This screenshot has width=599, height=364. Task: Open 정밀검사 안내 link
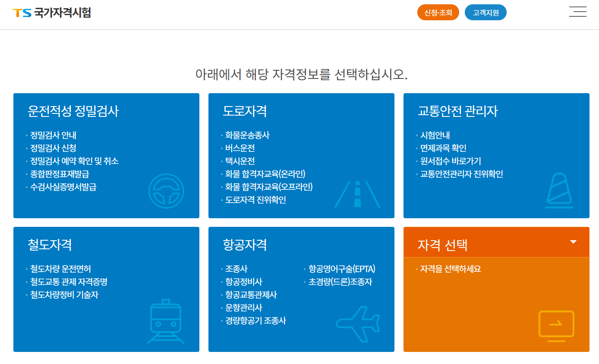pos(53,135)
